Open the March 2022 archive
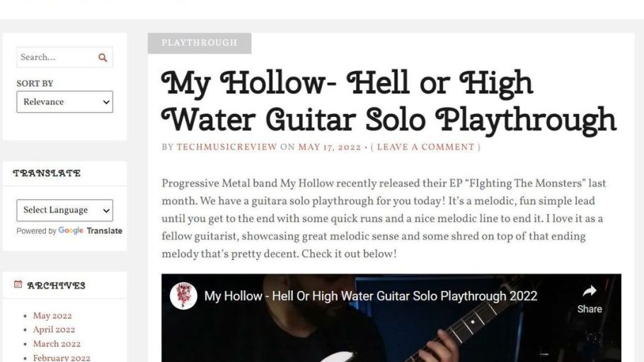The width and height of the screenshot is (644, 362). pos(57,344)
